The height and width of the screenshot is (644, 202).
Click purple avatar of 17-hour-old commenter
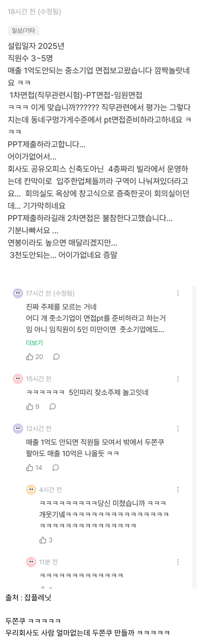[x=18, y=293]
